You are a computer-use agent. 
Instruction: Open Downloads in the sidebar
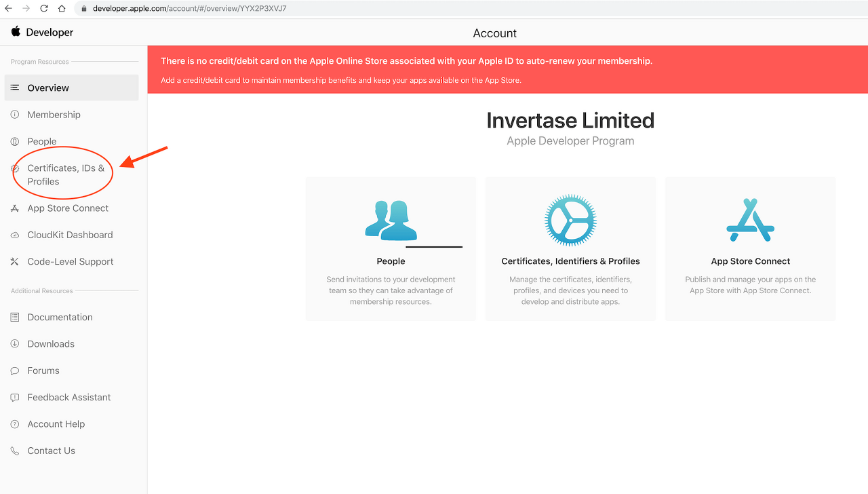[51, 344]
